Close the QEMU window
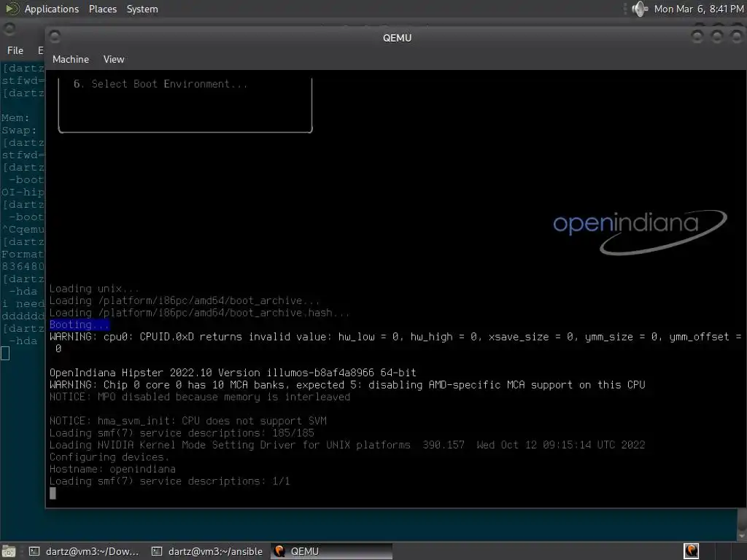747x560 pixels. coord(737,36)
